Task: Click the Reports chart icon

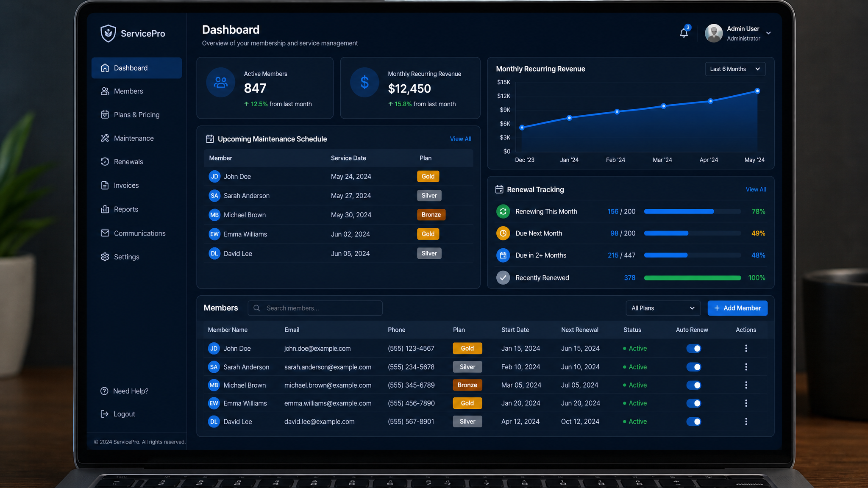Action: tap(105, 209)
